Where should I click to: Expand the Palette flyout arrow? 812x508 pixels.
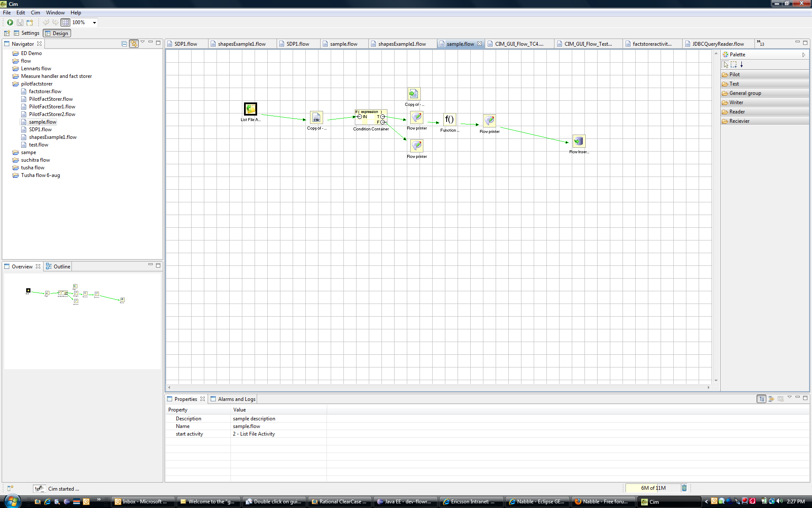(804, 55)
